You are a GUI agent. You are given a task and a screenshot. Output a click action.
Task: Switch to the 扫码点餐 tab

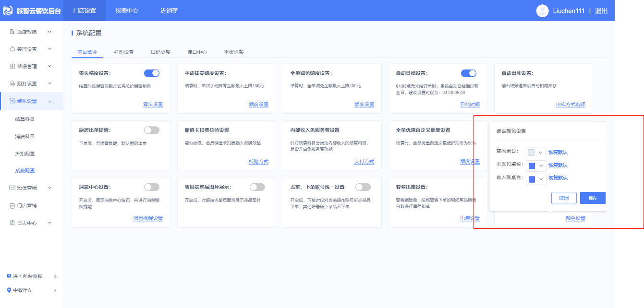[x=160, y=52]
